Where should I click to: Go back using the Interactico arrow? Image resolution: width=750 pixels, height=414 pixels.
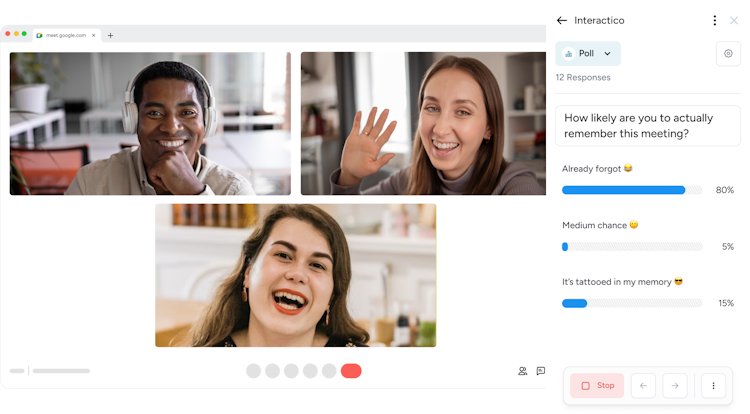(x=562, y=21)
